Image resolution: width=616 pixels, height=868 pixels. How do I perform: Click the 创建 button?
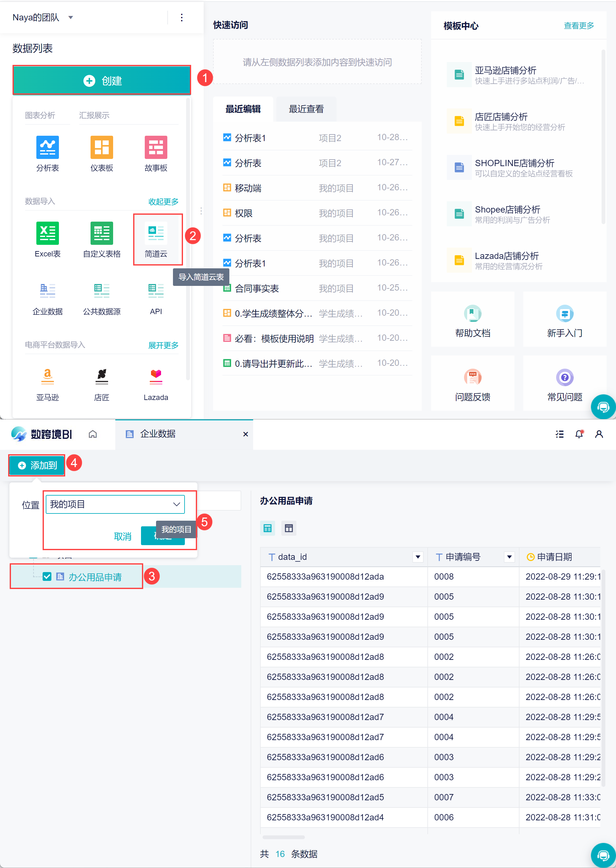[x=102, y=81]
